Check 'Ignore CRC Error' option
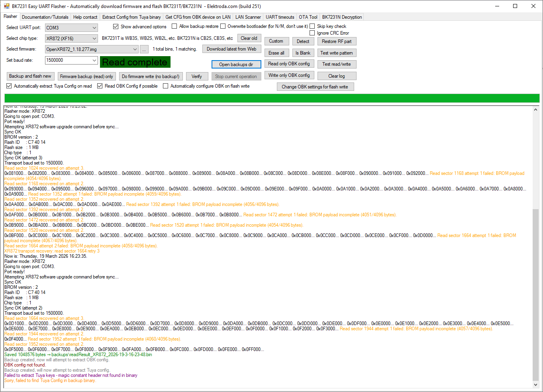Viewport: 543px width, 392px height. (x=312, y=33)
